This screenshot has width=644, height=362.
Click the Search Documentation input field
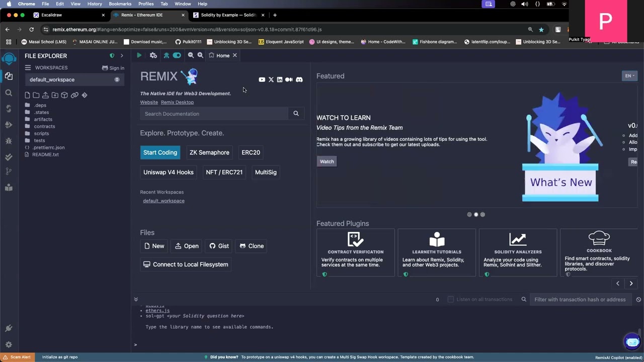coord(214,114)
